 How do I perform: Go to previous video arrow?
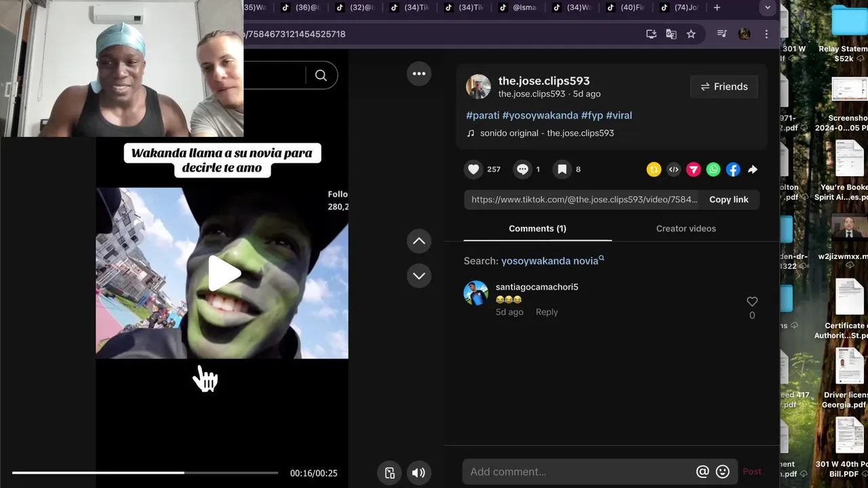click(419, 241)
